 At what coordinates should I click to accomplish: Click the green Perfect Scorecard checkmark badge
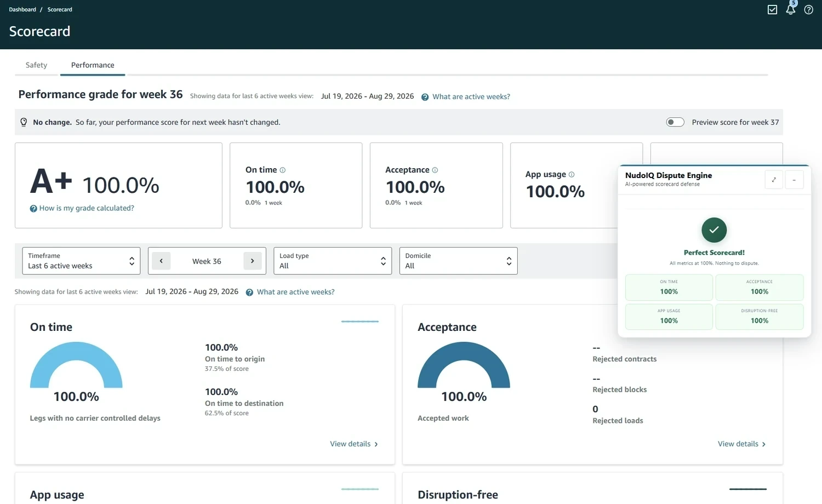pos(714,230)
